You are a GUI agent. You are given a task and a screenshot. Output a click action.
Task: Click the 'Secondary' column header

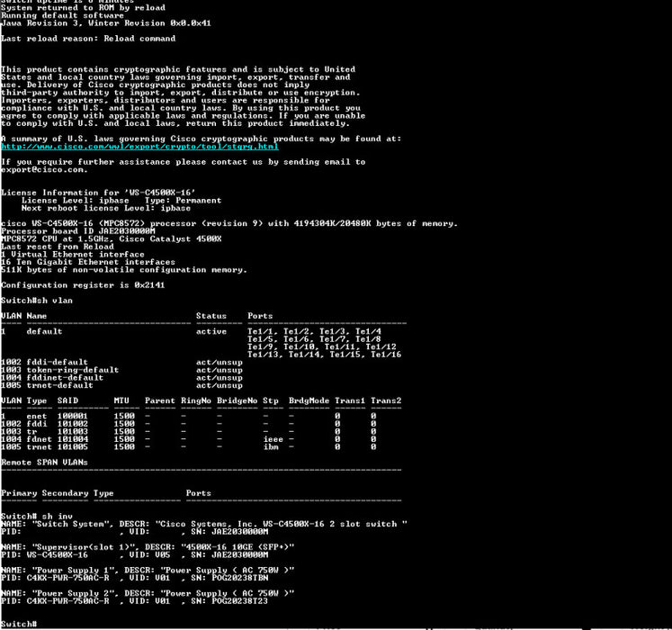(x=65, y=493)
